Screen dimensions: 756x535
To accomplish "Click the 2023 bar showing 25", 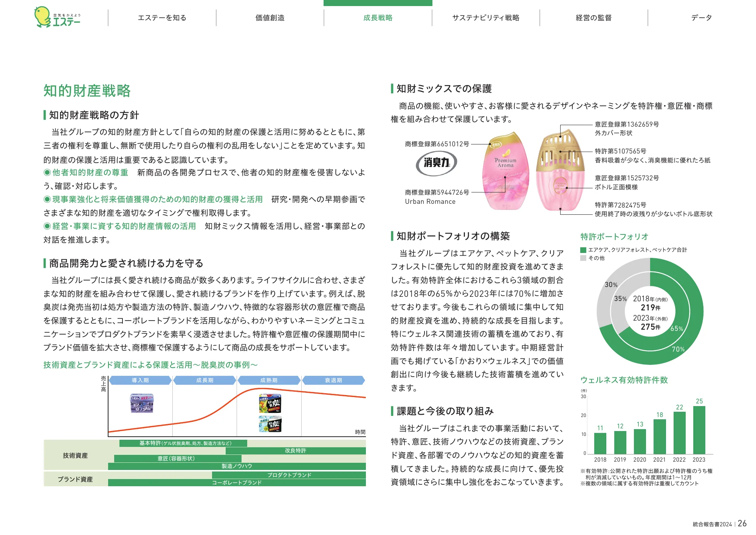I will tap(699, 430).
